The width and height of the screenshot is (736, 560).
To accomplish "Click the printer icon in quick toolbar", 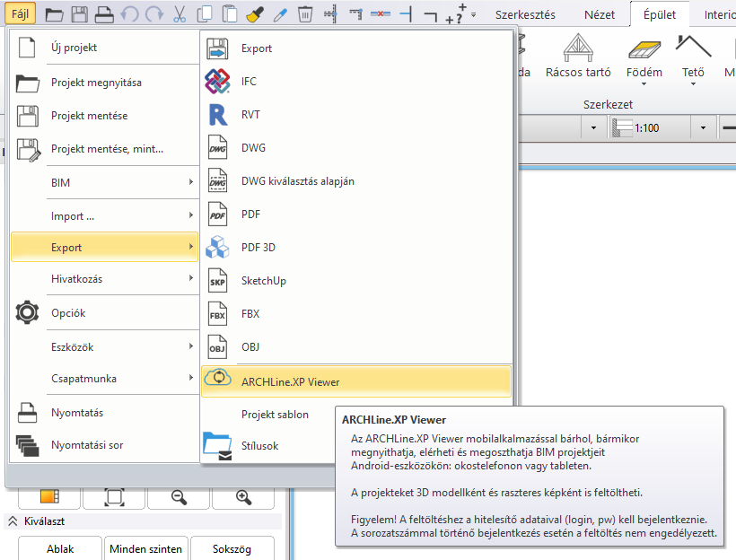I will tap(104, 14).
